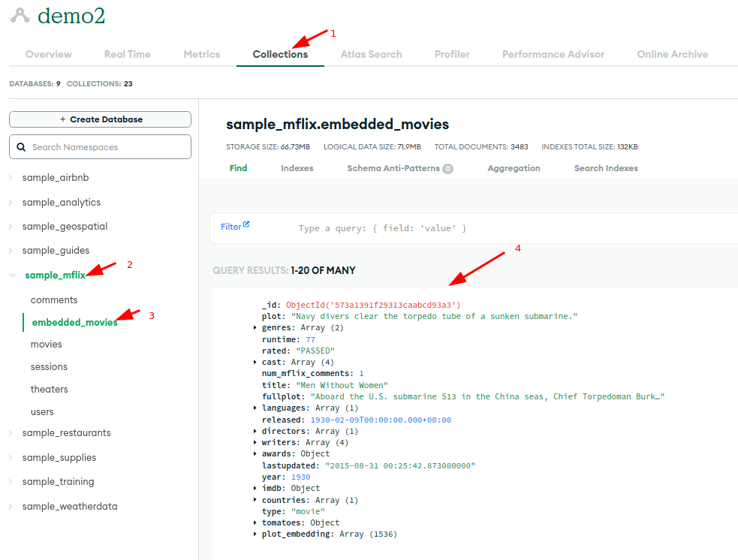The width and height of the screenshot is (738, 560).
Task: Expand the imdb object field
Action: click(x=256, y=488)
